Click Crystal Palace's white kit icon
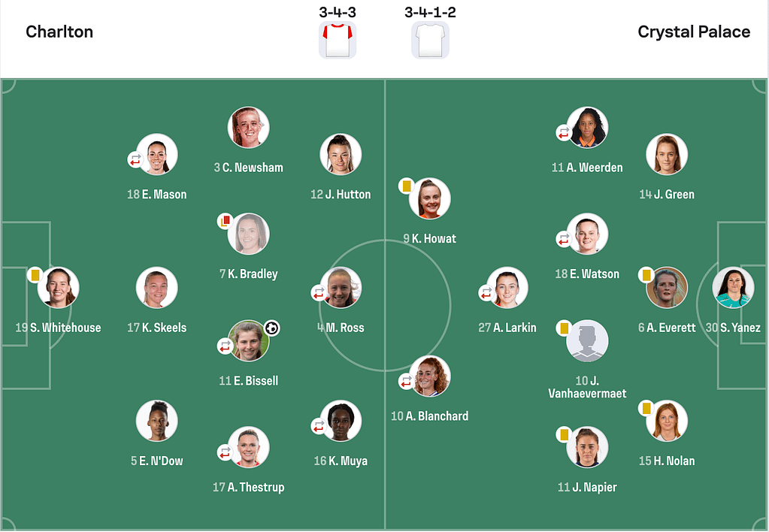Viewport: 769px width, 532px height. (x=430, y=39)
